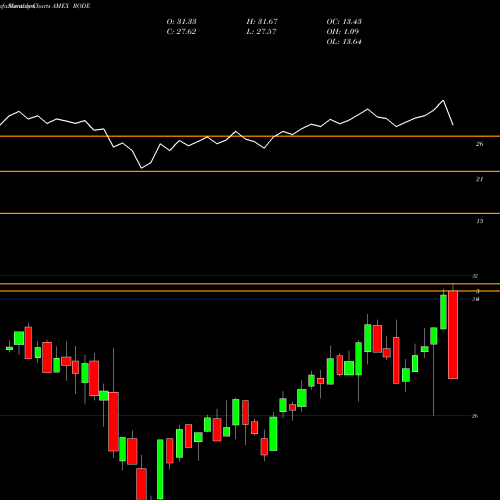This screenshot has width=500, height=500.
Task: Click the 'H: 31.67' high price value
Action: tap(262, 22)
